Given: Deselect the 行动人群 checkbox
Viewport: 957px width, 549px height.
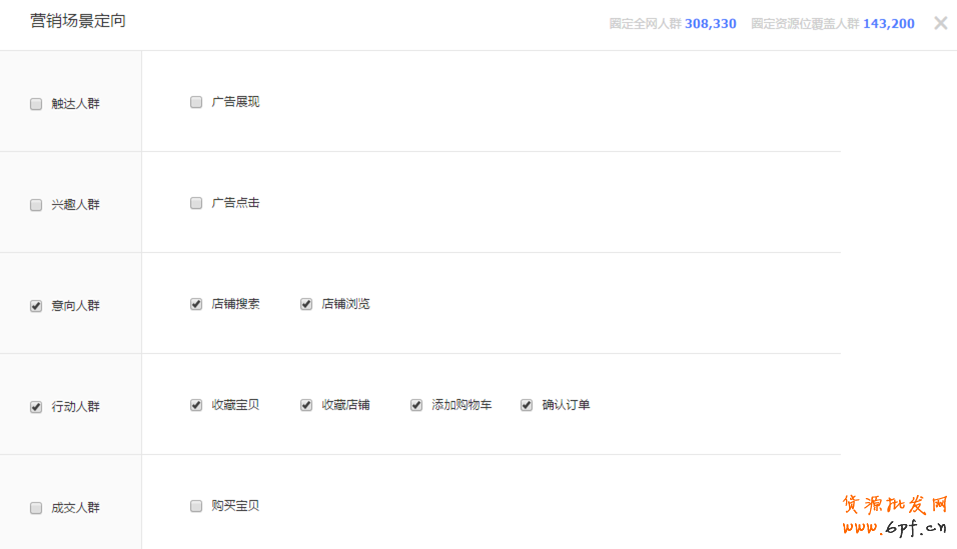Looking at the screenshot, I should click(x=36, y=407).
